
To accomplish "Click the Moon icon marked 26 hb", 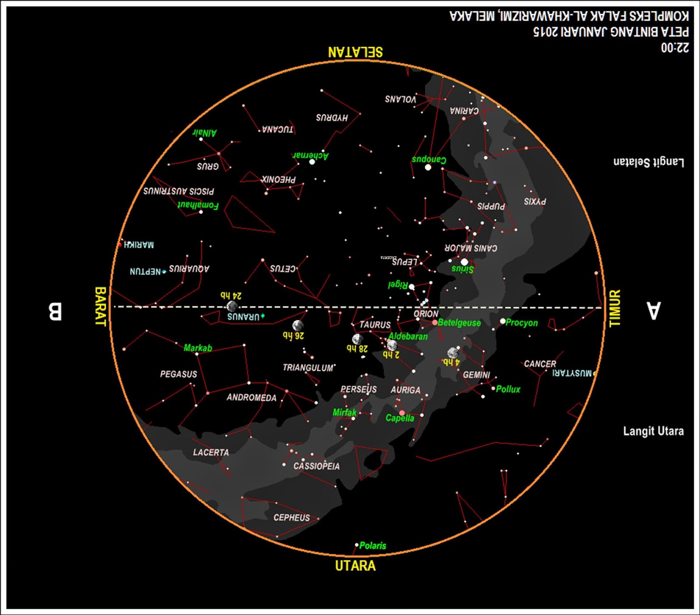I will (297, 326).
